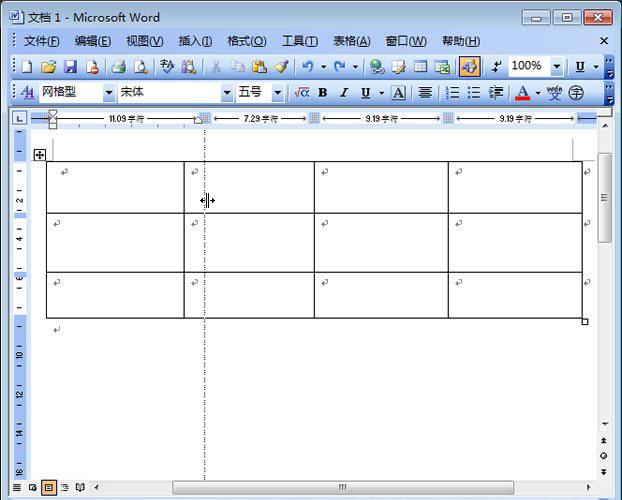Toggle Bold formatting

click(x=323, y=93)
